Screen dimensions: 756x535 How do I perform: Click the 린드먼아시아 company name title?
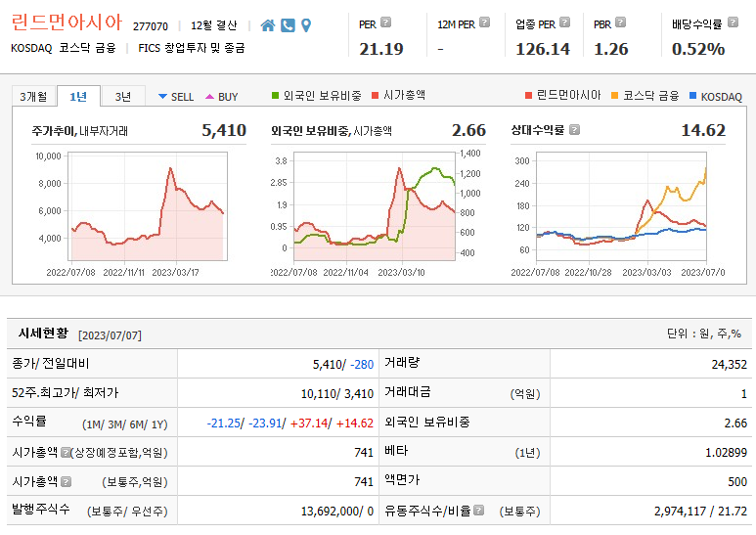point(67,22)
